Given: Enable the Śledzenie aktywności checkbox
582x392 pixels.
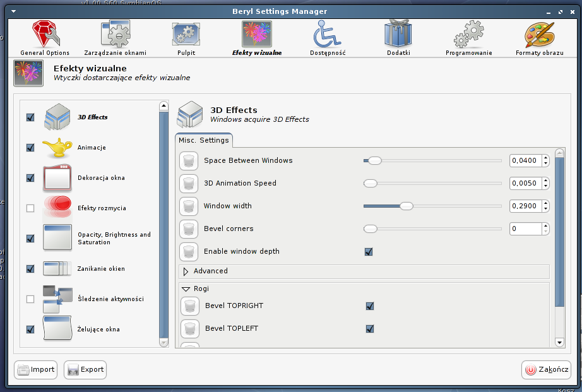Looking at the screenshot, I should pyautogui.click(x=30, y=299).
